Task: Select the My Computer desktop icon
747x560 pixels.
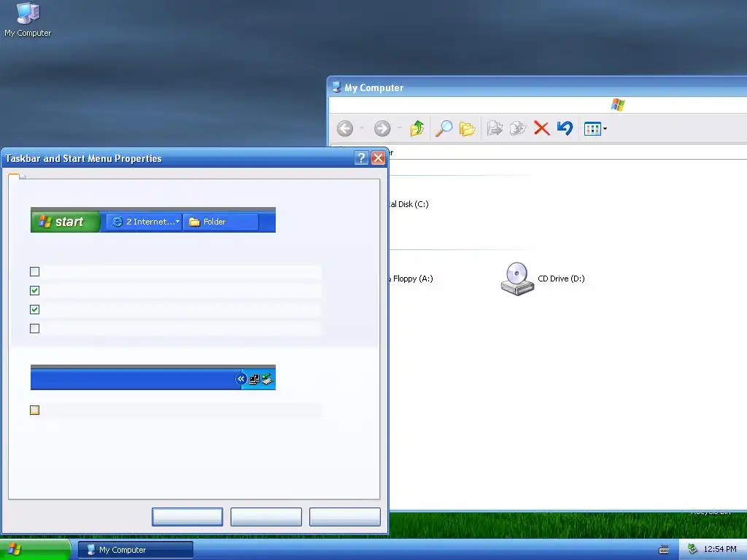Action: tap(28, 19)
